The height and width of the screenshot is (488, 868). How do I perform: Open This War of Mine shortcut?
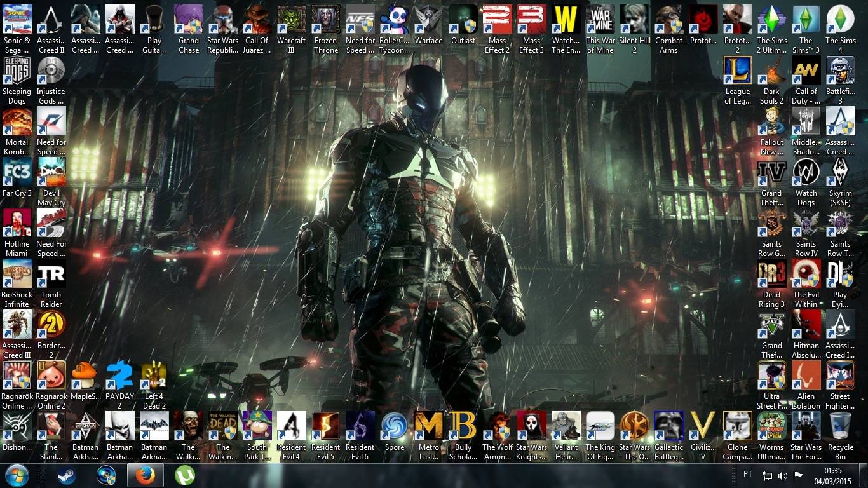click(x=600, y=19)
